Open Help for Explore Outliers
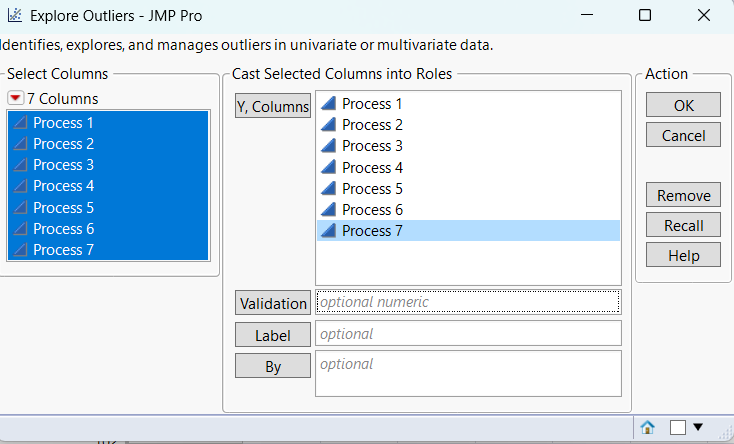The image size is (734, 444). click(x=683, y=255)
